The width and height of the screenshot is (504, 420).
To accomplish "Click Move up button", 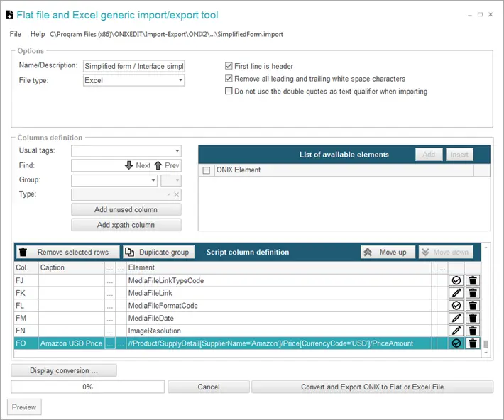I will pyautogui.click(x=388, y=253).
